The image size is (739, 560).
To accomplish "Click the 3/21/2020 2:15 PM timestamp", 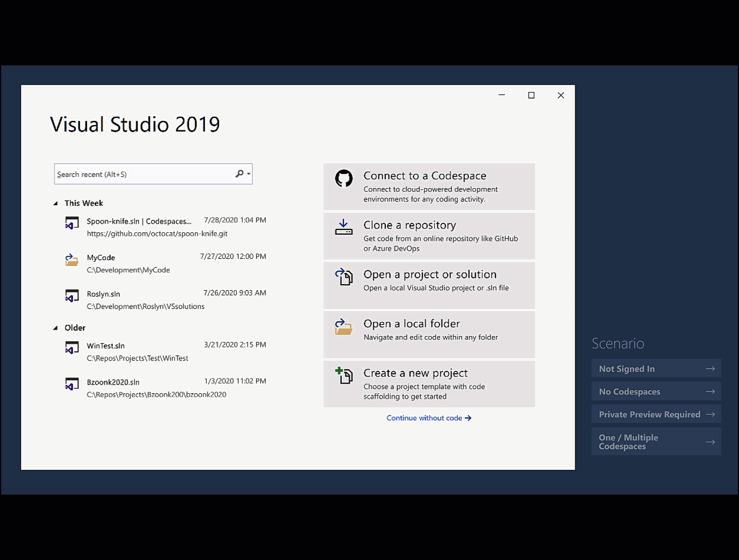I will coord(235,345).
